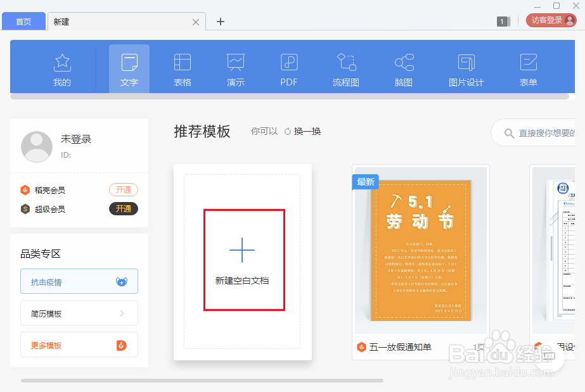Select the 流程图 flowchart icon
This screenshot has height=392, width=585.
pyautogui.click(x=346, y=70)
